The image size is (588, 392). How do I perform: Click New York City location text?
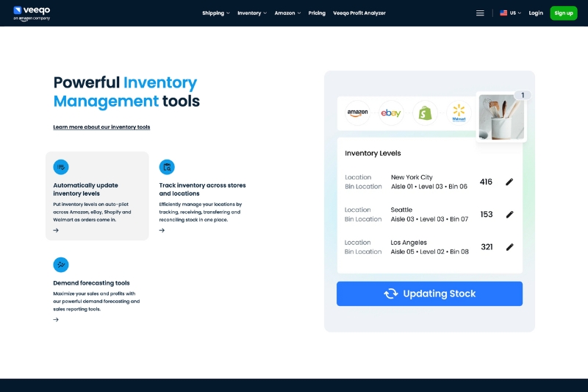412,177
